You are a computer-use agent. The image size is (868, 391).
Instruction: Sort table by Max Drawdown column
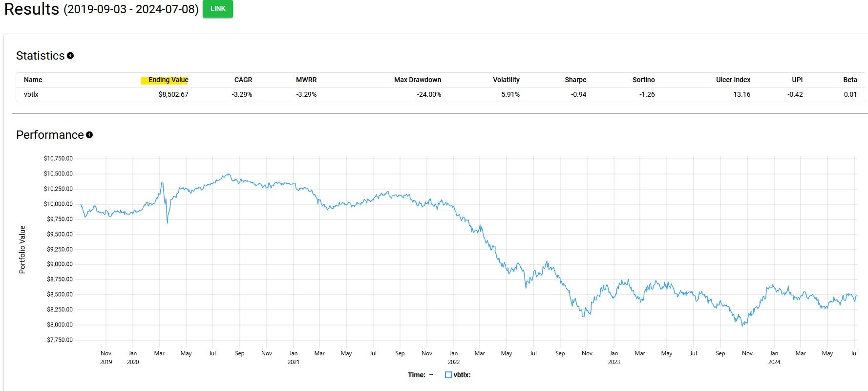[418, 80]
